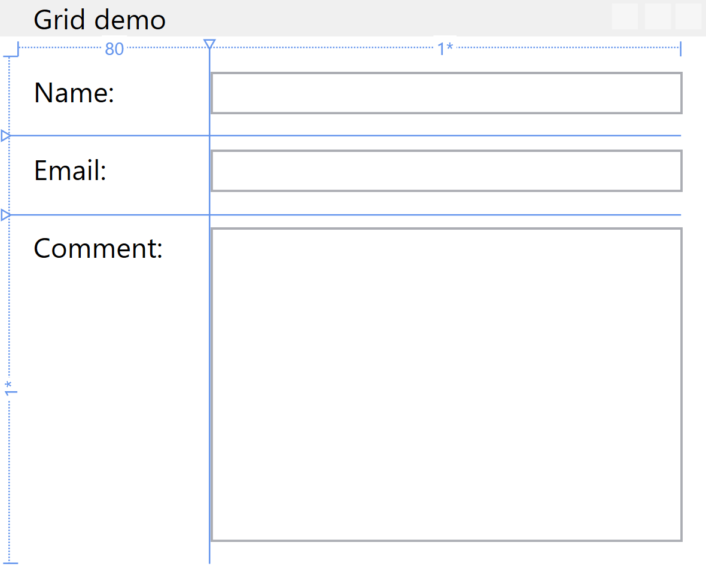Select the Comment: label

click(98, 248)
